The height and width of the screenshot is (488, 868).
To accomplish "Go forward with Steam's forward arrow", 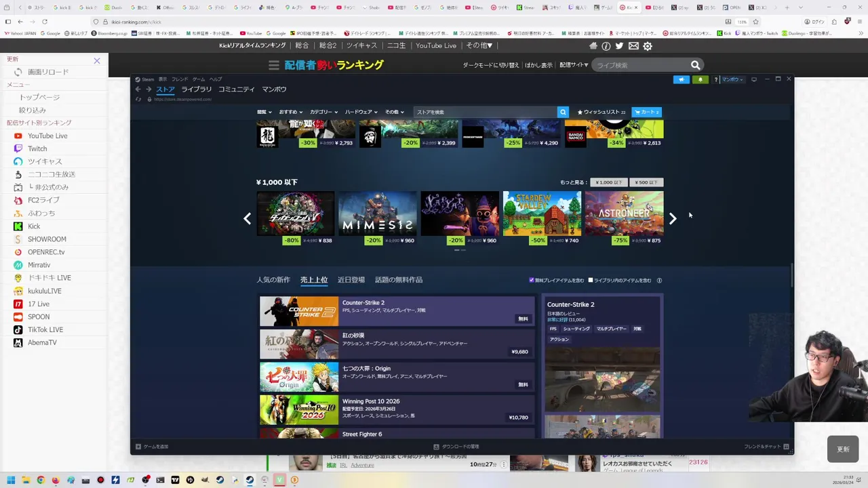I will click(x=149, y=89).
